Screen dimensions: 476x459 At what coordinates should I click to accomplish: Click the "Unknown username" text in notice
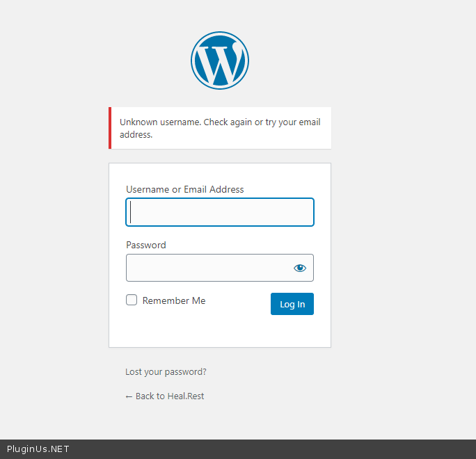(160, 122)
